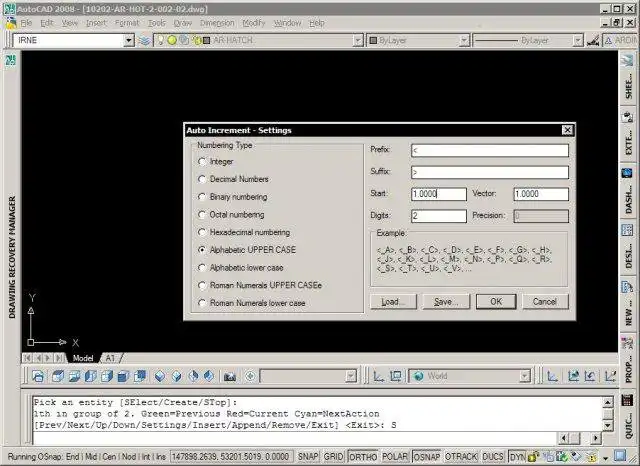Select the Integer numbering type
Image resolution: width=640 pixels, height=466 pixels.
(x=216, y=162)
